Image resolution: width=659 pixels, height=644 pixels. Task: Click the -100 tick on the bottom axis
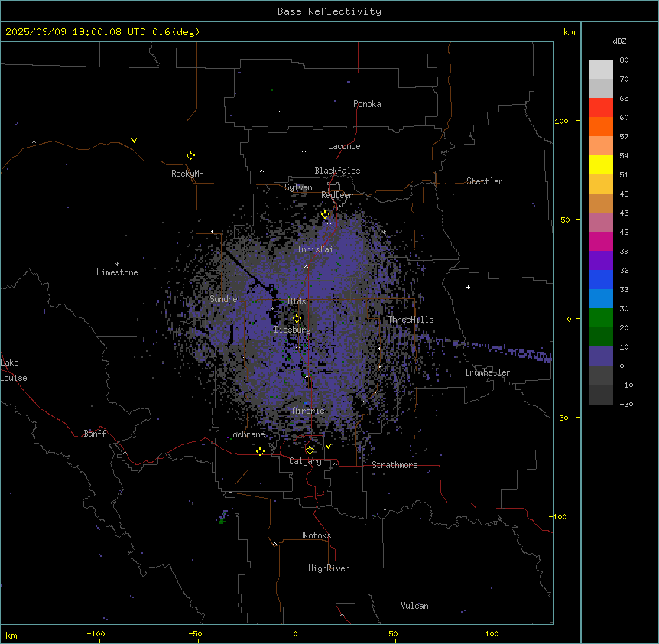96,633
